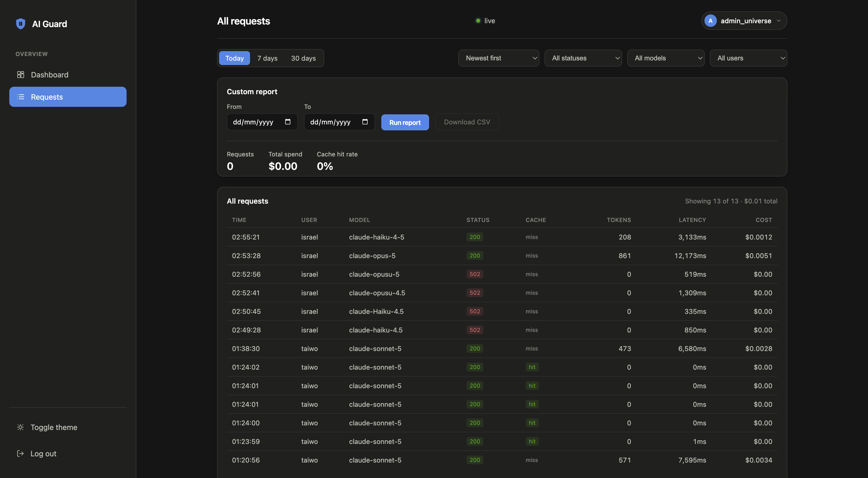Click model name claude-opusu-4.5
This screenshot has height=478, width=868.
click(377, 293)
